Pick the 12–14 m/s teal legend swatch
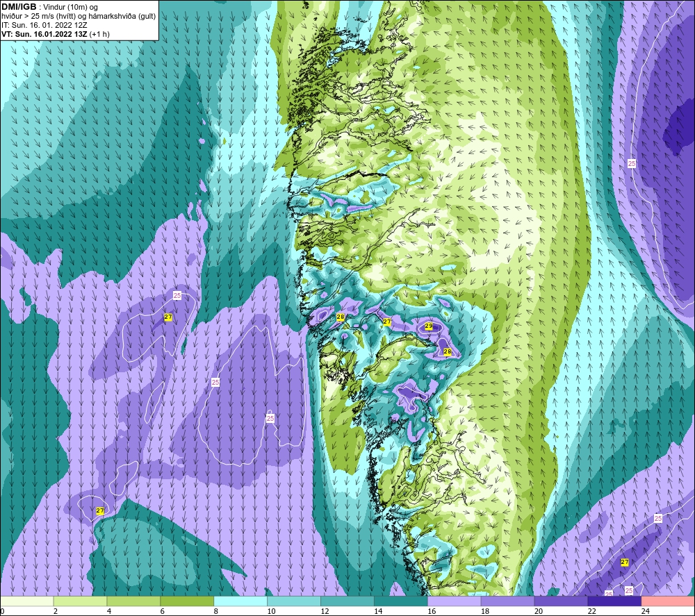Viewport: 695px width, 616px height. click(x=347, y=601)
